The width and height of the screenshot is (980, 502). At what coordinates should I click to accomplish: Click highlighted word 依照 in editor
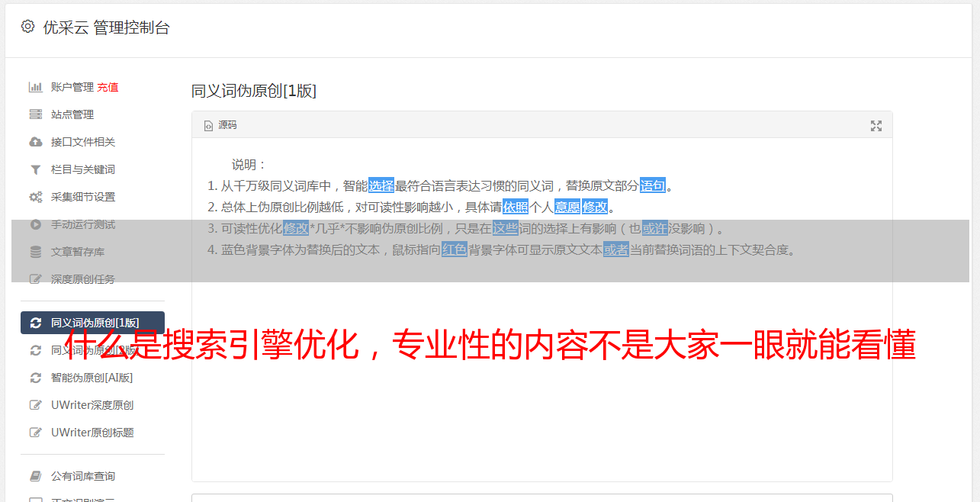click(516, 207)
